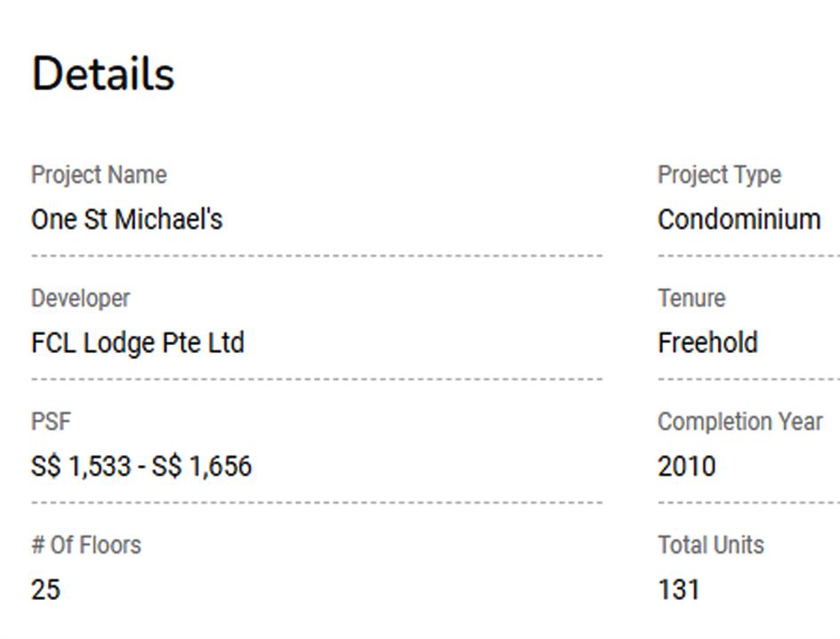Select the completion year 2010
Screen dimensions: 840x639
(x=687, y=466)
